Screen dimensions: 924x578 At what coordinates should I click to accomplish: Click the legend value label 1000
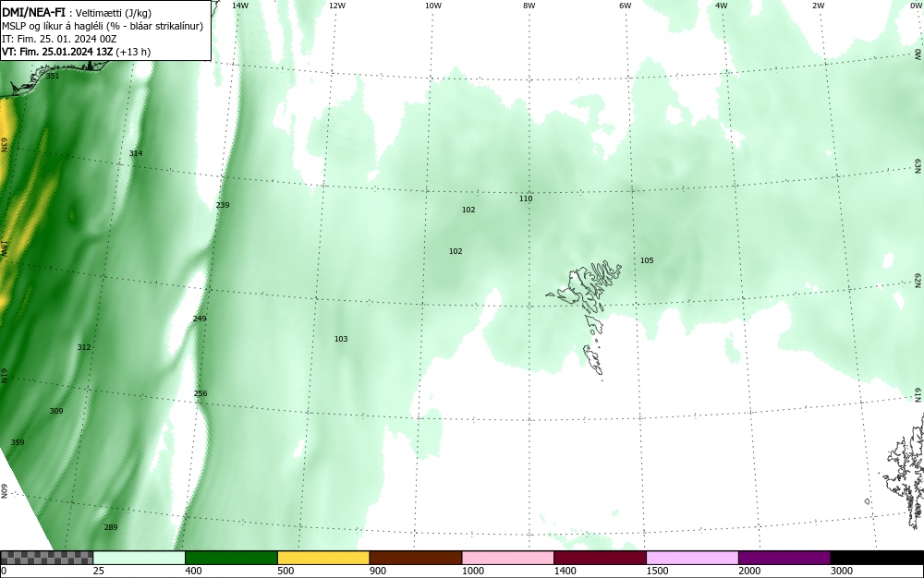point(473,571)
